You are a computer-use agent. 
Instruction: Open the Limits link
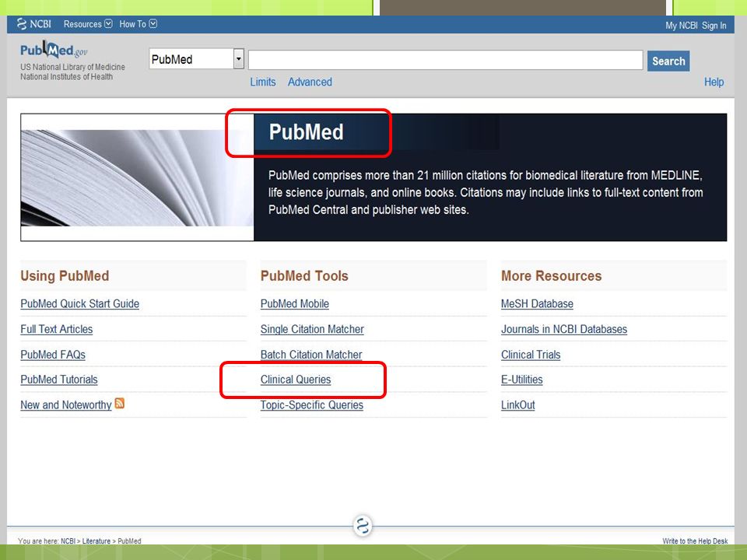coord(263,82)
